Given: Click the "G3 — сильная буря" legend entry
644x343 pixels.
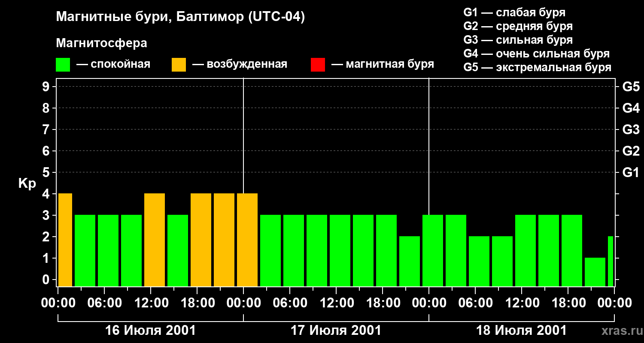Looking at the screenshot, I should point(518,40).
